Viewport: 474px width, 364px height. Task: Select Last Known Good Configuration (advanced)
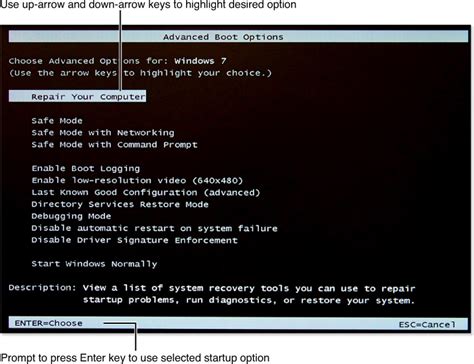[x=146, y=193]
